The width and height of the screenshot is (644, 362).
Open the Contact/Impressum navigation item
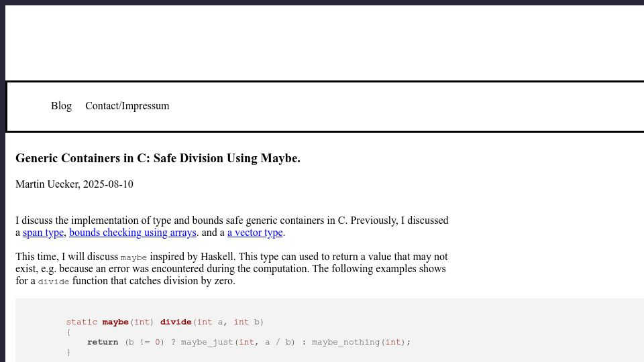coord(127,106)
